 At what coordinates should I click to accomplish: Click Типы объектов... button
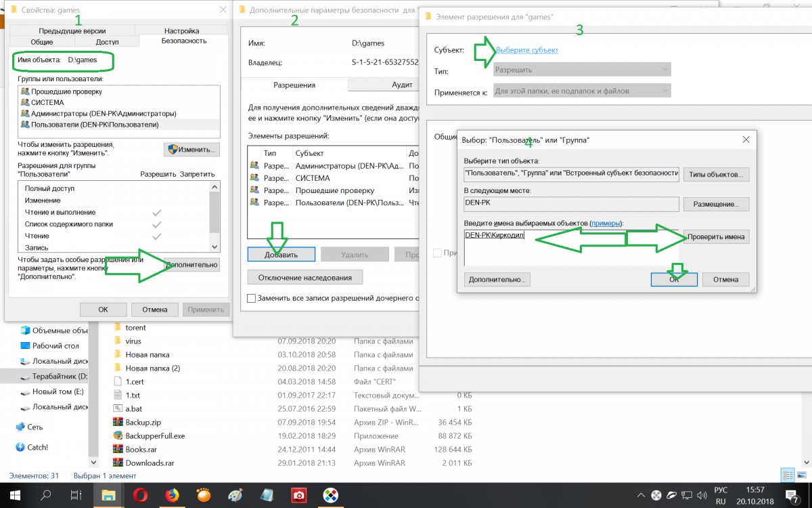point(717,175)
